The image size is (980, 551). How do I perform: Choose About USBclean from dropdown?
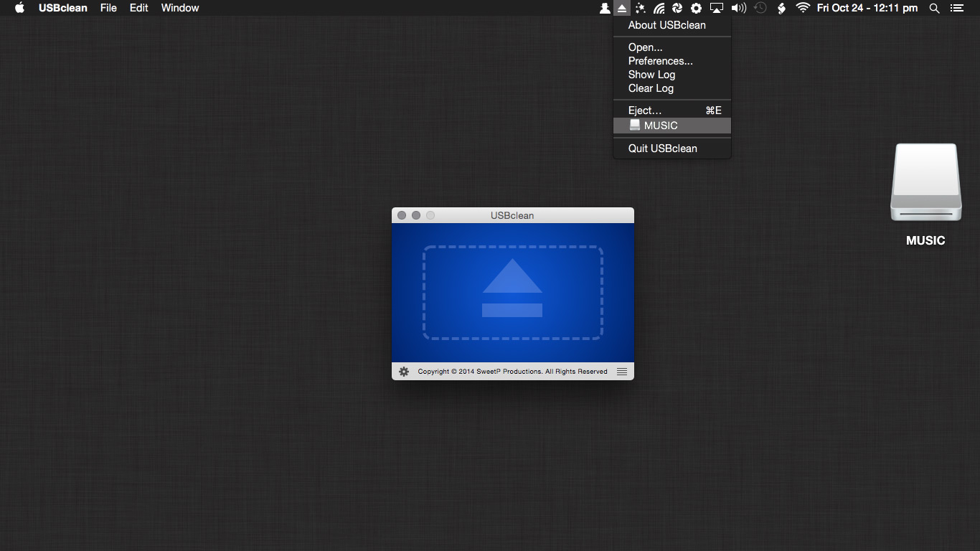[x=672, y=25]
